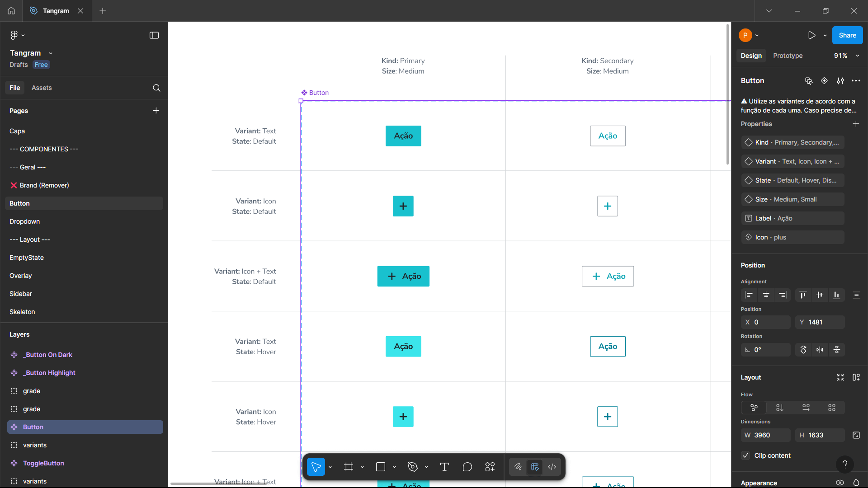The image size is (868, 488).
Task: Open the Kind property row
Action: point(793,142)
